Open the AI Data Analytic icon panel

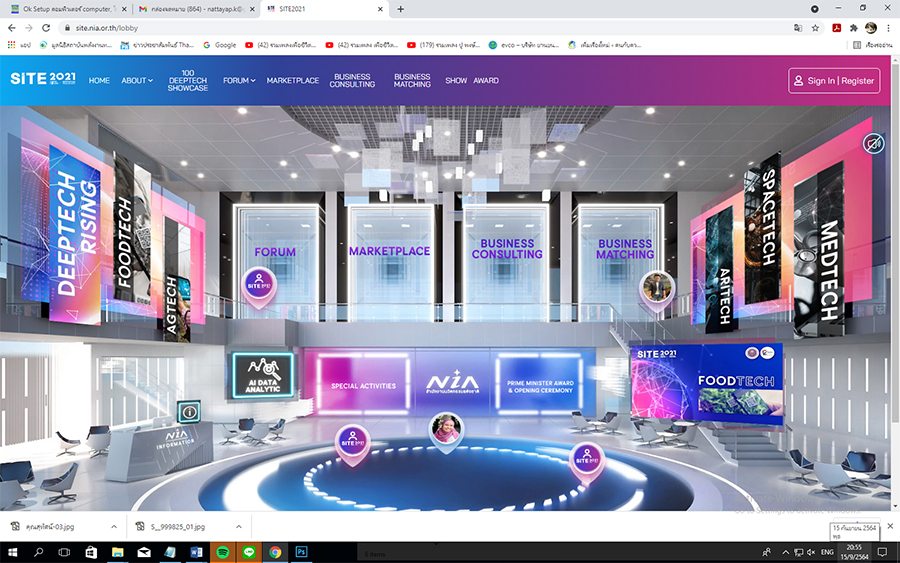tap(263, 375)
